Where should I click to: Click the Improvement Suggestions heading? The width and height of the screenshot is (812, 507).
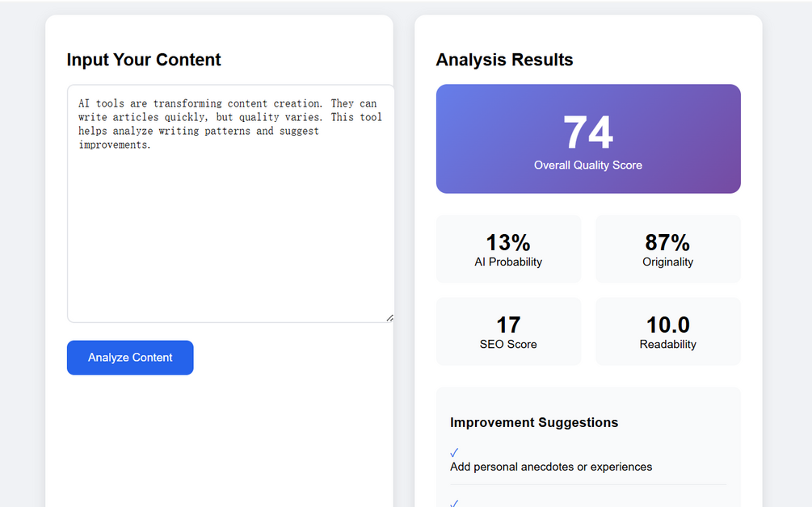(x=534, y=423)
